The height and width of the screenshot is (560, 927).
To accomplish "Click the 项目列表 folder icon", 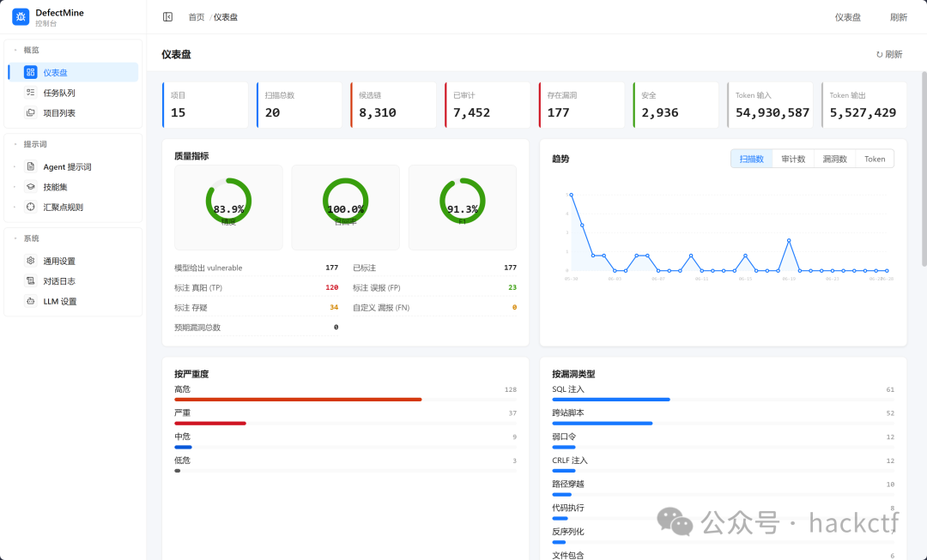I will (x=30, y=112).
